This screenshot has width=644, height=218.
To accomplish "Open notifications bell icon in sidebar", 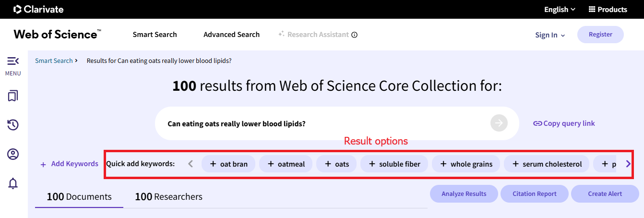I will coord(13,183).
